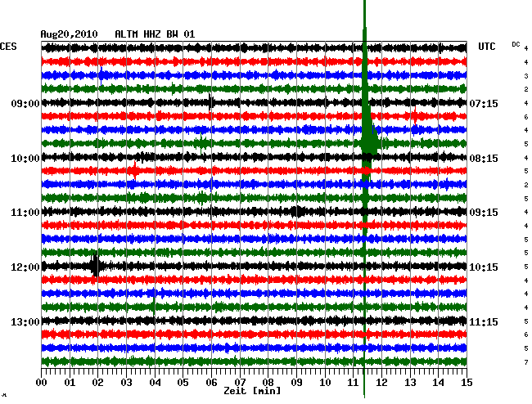
Task: Click the 11:15 UTC time label
Action: tap(484, 321)
